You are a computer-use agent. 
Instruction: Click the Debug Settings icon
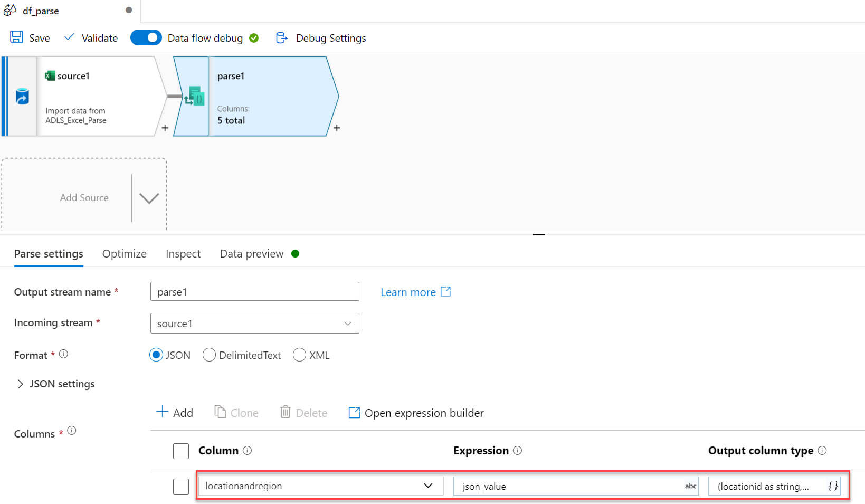[282, 37]
